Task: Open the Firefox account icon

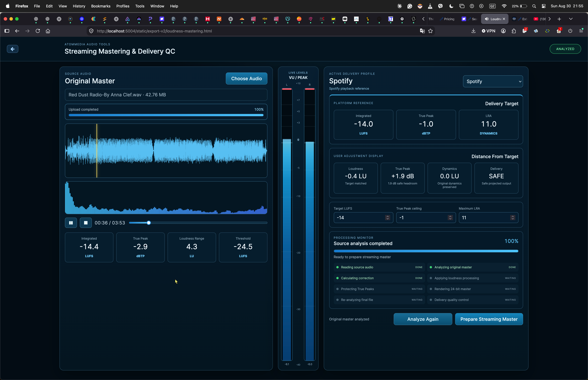Action: point(503,31)
